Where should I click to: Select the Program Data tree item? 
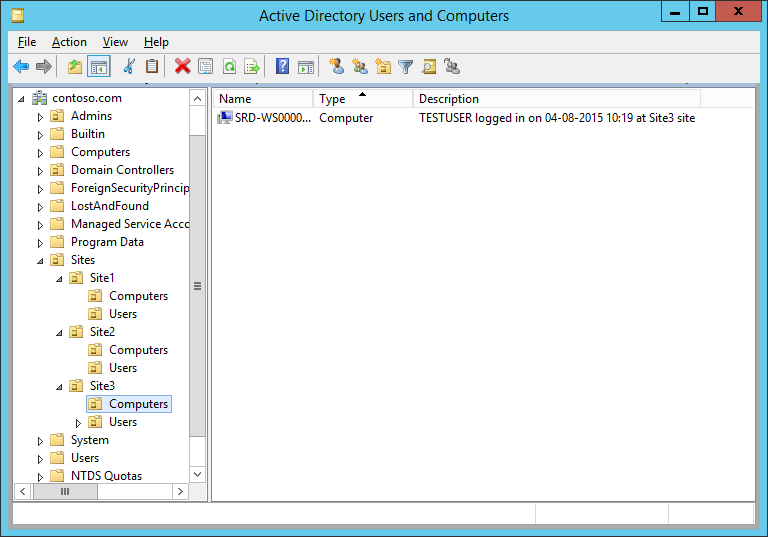coord(107,242)
